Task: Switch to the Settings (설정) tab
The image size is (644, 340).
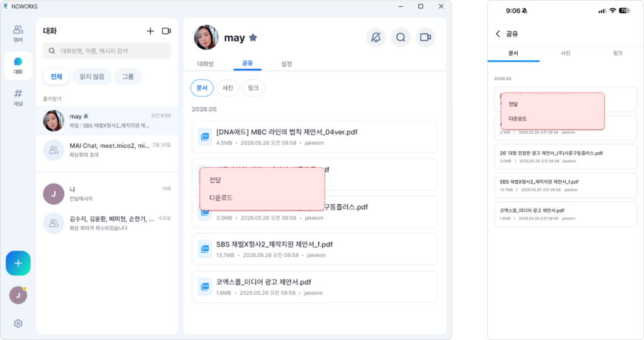Action: click(x=286, y=63)
